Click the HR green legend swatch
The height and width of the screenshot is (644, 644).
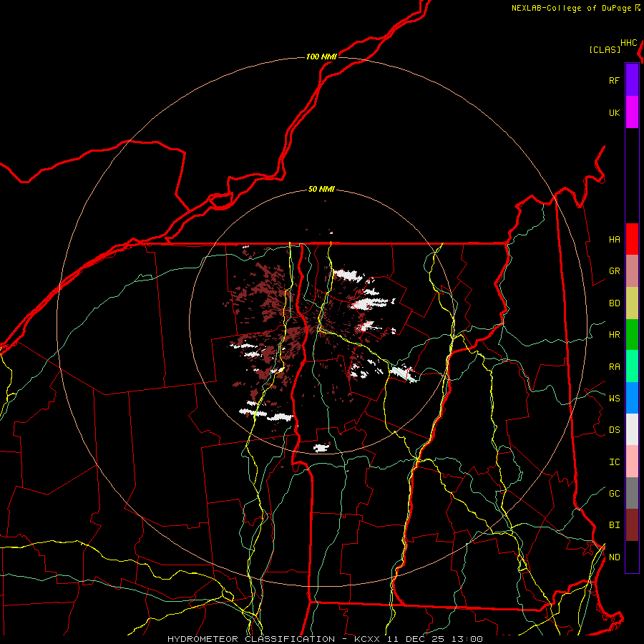[x=632, y=335]
